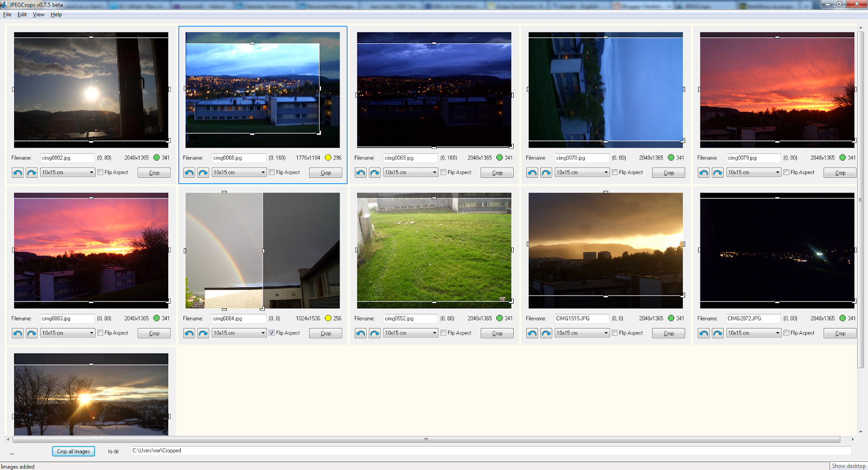Click the Show desktop button
868x470 pixels.
click(848, 466)
